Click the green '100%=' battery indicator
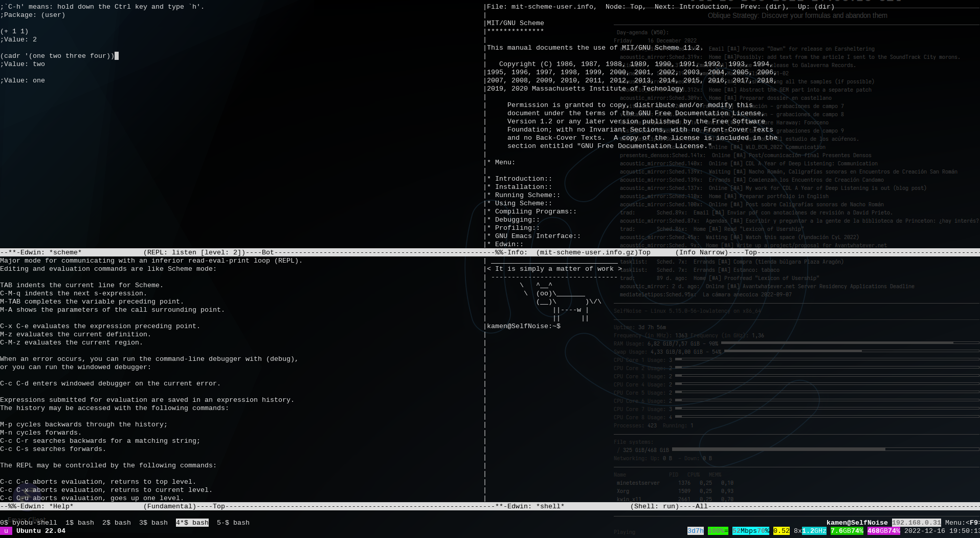 pyautogui.click(x=718, y=531)
